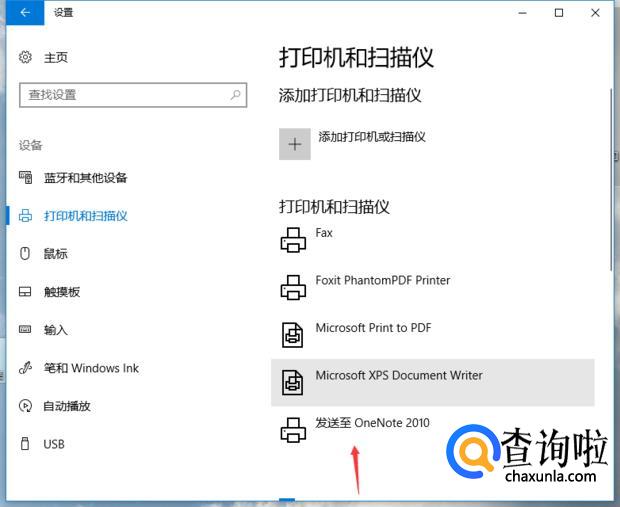This screenshot has width=620, height=507.
Task: Select Microsoft XPS Document Writer entry
Action: (x=433, y=382)
